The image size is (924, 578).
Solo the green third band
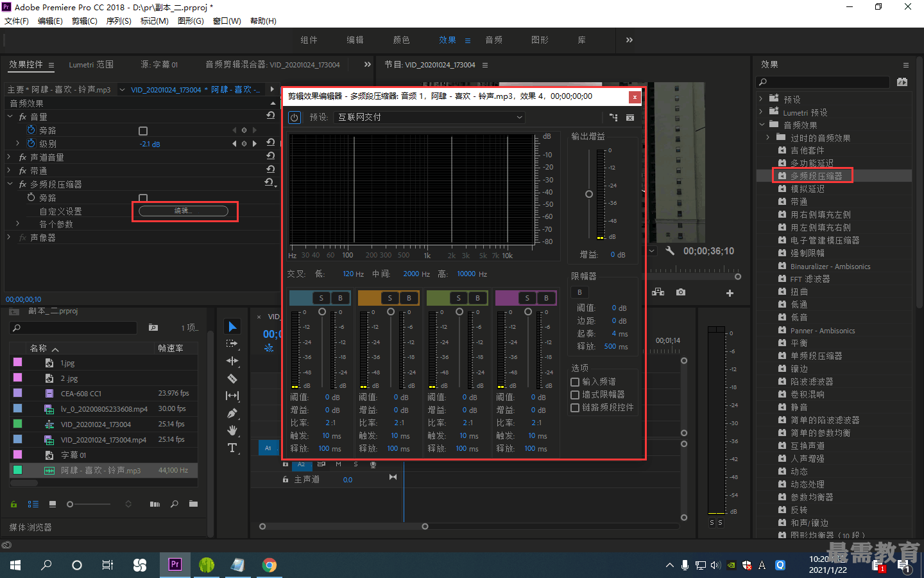tap(458, 298)
